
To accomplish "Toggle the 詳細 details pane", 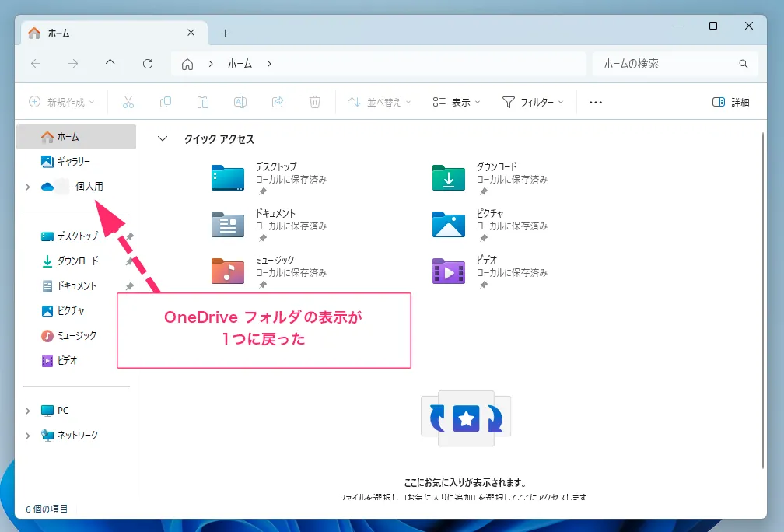I will click(730, 103).
